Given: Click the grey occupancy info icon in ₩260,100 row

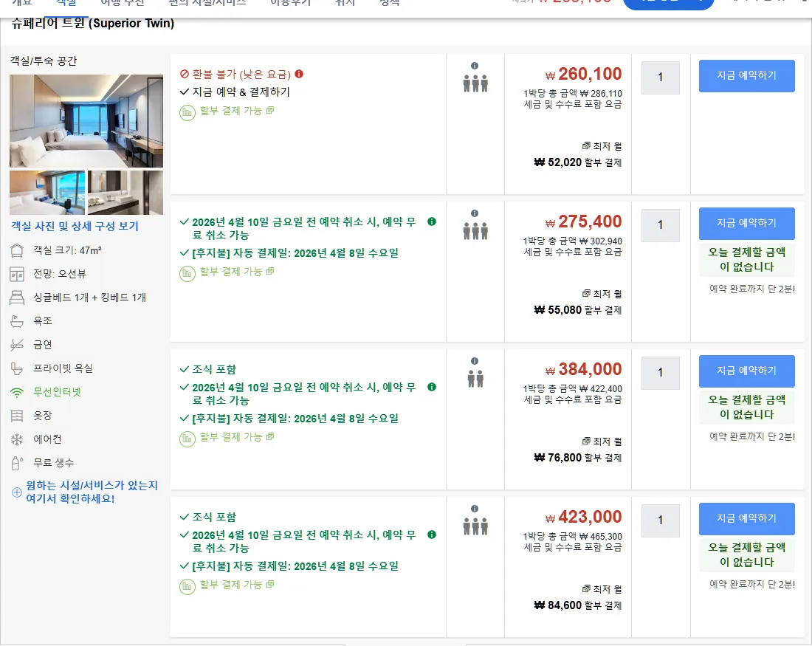Looking at the screenshot, I should pos(475,66).
